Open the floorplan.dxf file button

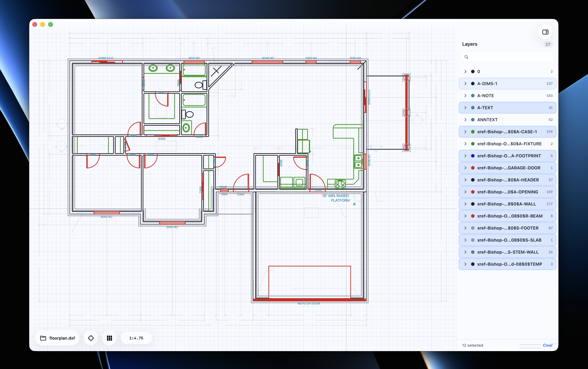[x=58, y=338]
